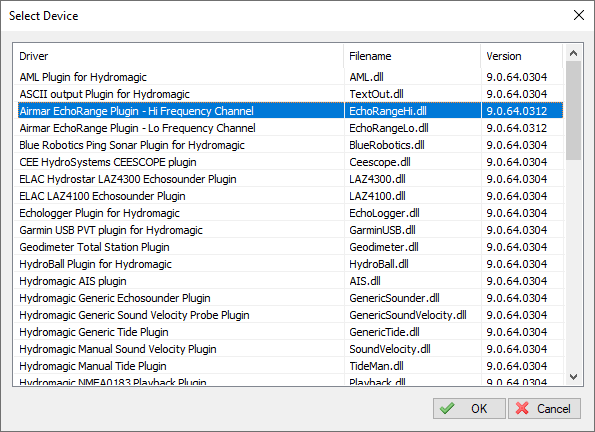Select ELAC Hydrostar LAZ4300 Echosounder Plugin
The height and width of the screenshot is (432, 595).
[289, 179]
